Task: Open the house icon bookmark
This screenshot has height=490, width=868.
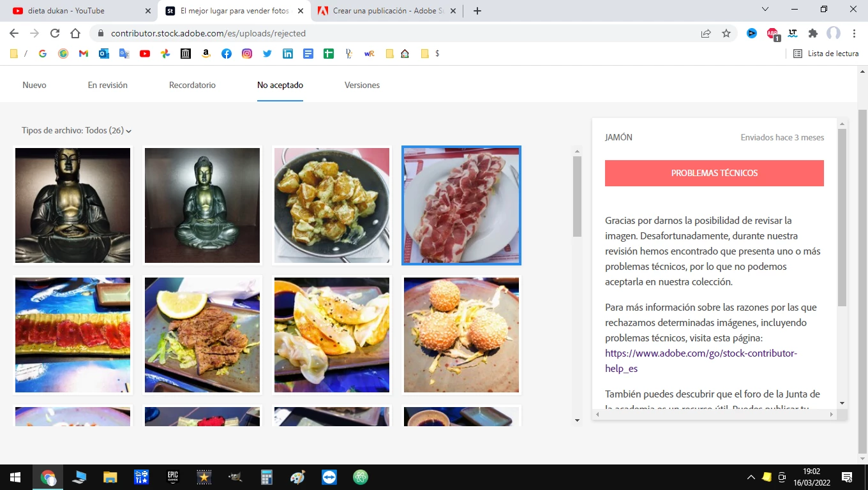Action: point(405,54)
